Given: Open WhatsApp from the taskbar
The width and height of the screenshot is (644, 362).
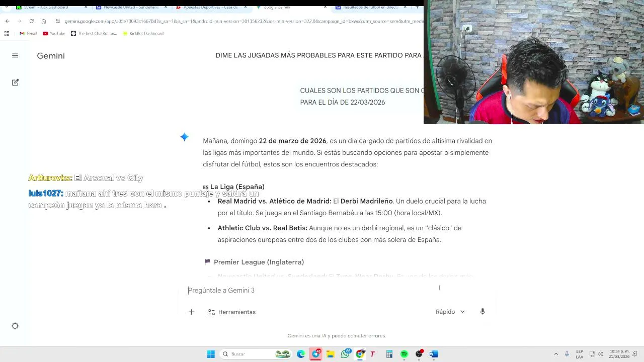Looking at the screenshot, I should [x=345, y=354].
